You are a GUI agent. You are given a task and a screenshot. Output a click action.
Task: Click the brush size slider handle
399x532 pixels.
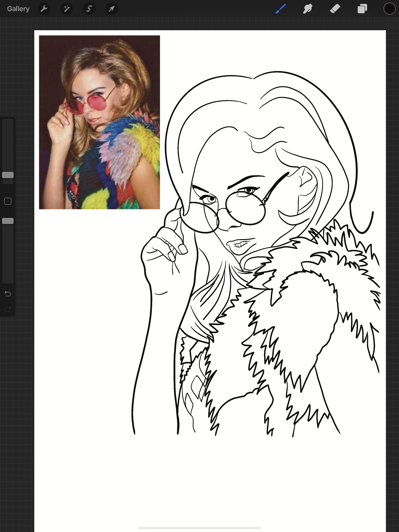tap(8, 175)
